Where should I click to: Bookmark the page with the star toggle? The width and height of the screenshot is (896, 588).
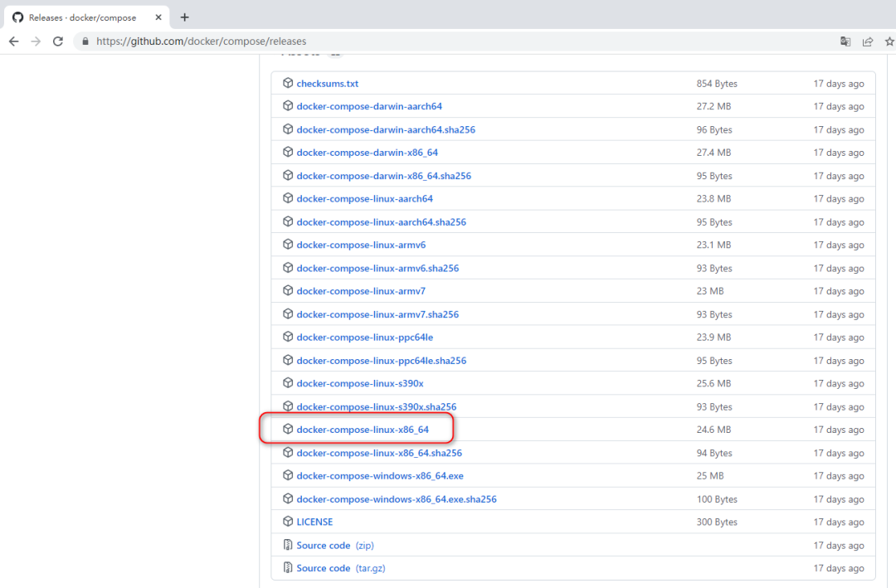click(888, 41)
